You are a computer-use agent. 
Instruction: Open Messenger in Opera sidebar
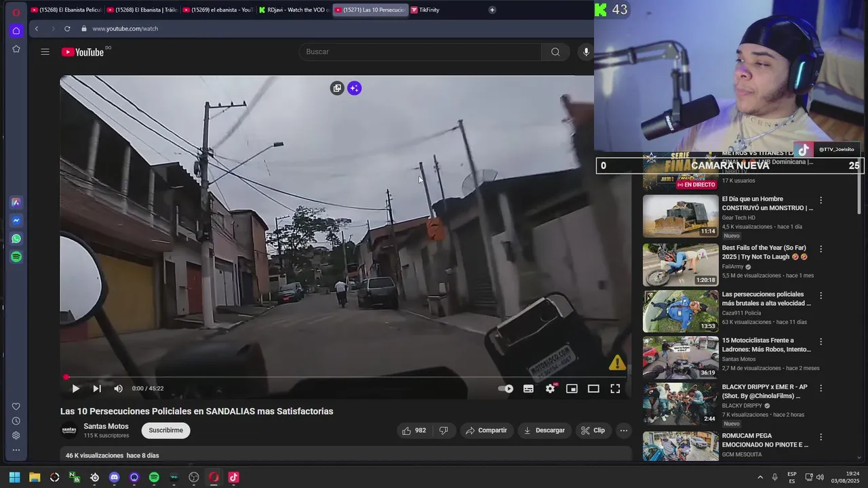click(x=16, y=220)
